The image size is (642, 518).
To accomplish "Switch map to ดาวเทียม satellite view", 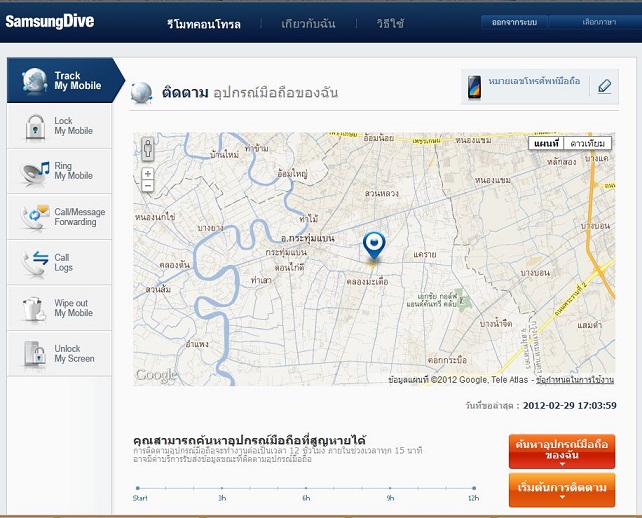I will coord(588,143).
